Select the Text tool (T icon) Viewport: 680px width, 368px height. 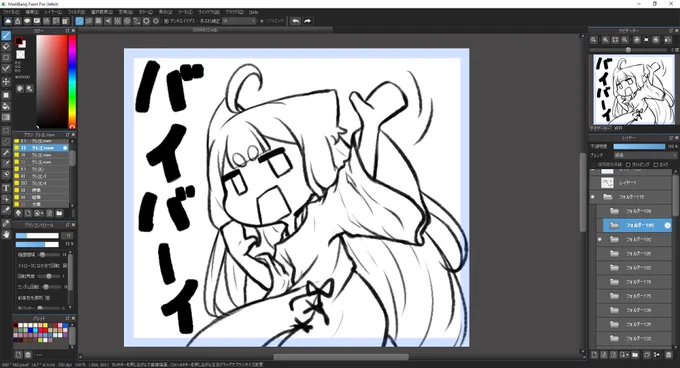coord(6,188)
